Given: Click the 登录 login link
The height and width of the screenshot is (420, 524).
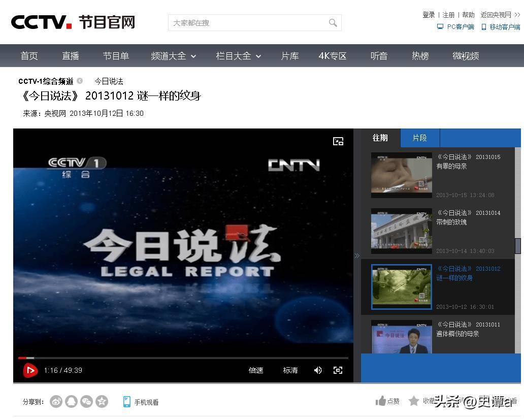Looking at the screenshot, I should 429,15.
